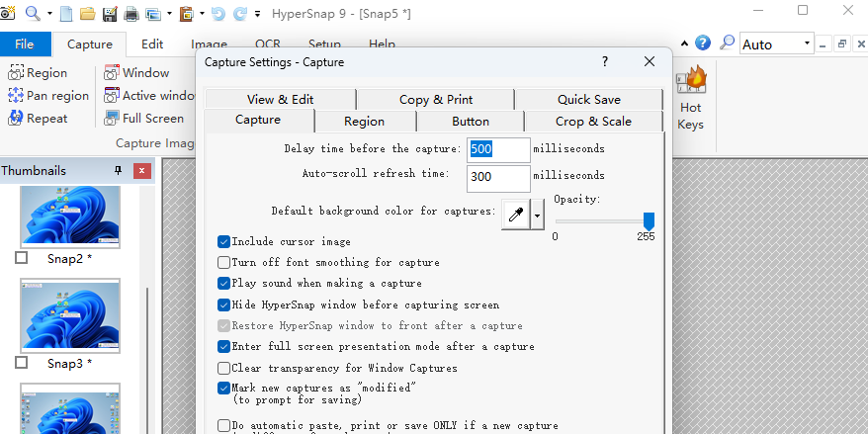The width and height of the screenshot is (868, 434).
Task: Click the Hot Keys icon
Action: click(x=690, y=99)
